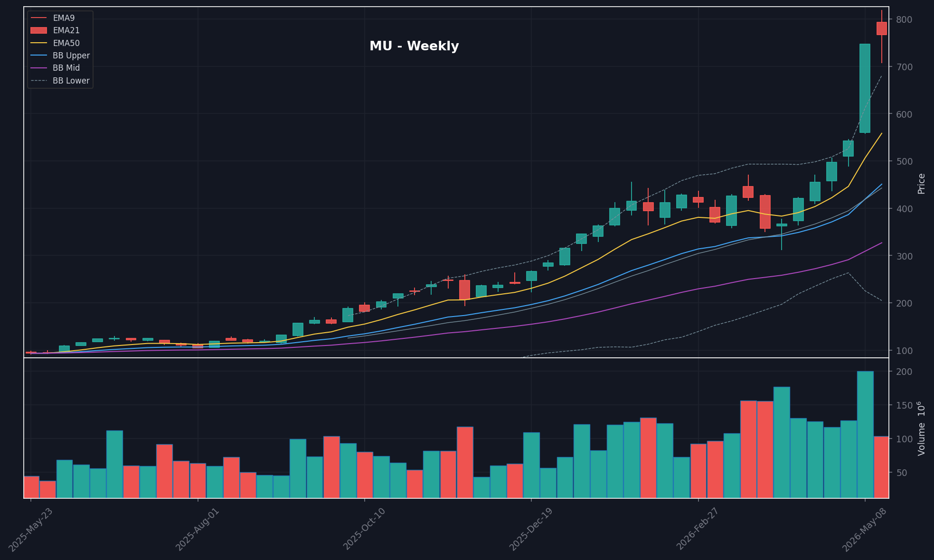Image resolution: width=934 pixels, height=560 pixels.
Task: Select the EMA9 legend label
Action: coord(64,18)
